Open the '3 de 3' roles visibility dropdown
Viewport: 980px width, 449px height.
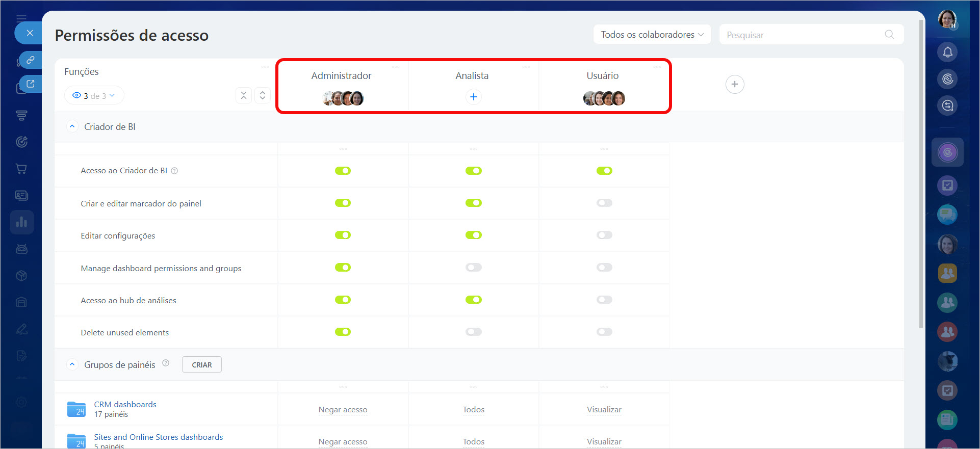click(x=94, y=96)
